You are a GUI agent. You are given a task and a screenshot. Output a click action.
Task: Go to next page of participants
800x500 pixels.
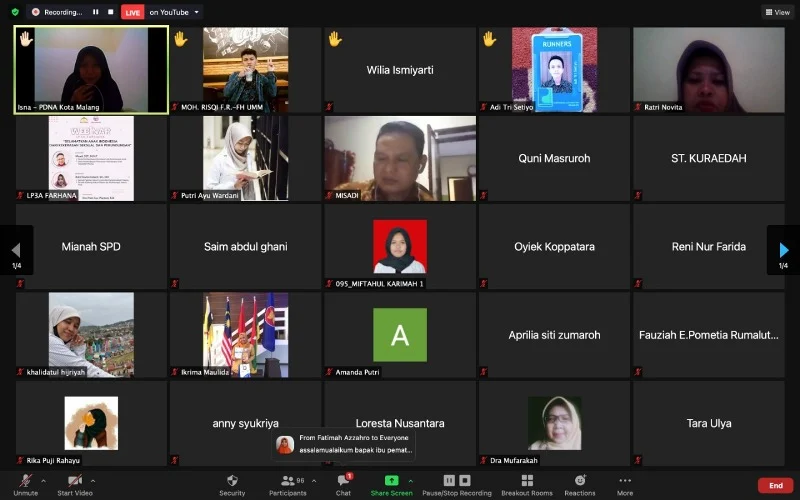tap(784, 250)
